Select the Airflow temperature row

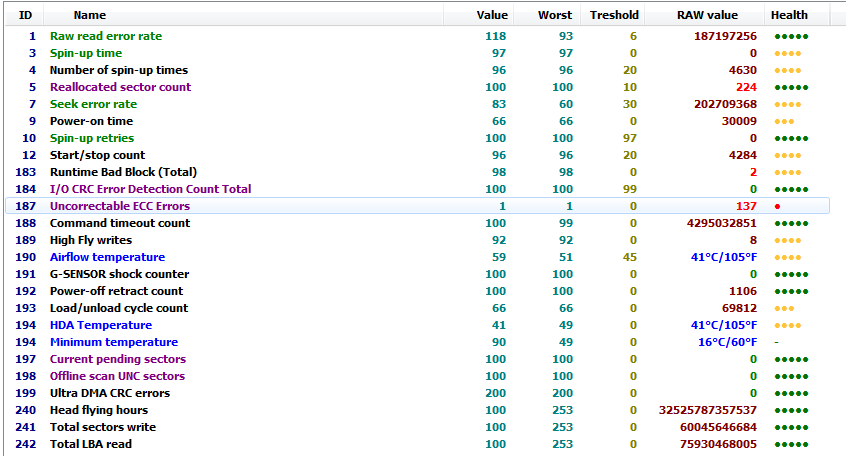(417, 257)
